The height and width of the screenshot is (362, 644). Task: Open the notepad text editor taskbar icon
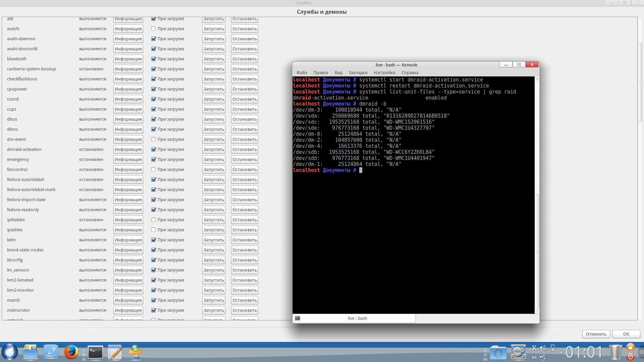(x=115, y=352)
